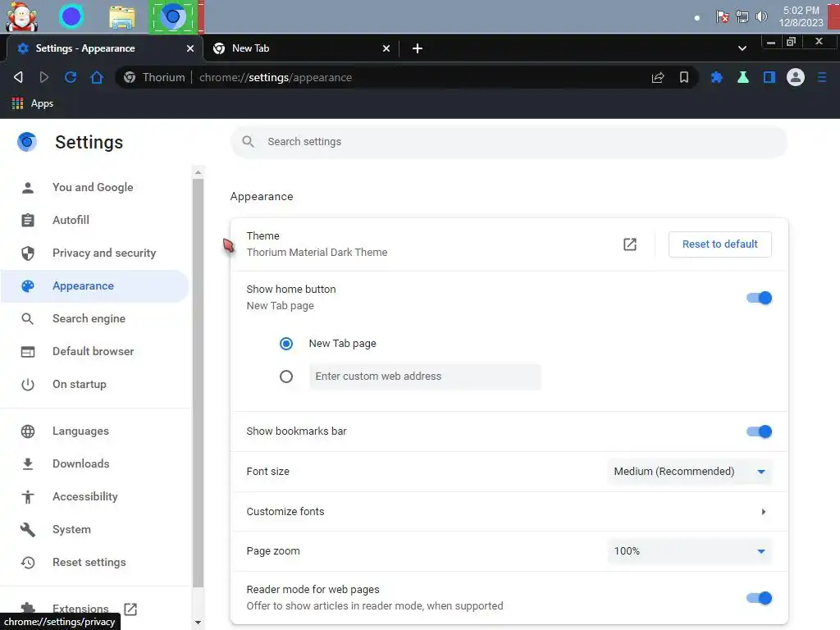
Task: Close the Settings - Appearance tab
Action: [190, 48]
